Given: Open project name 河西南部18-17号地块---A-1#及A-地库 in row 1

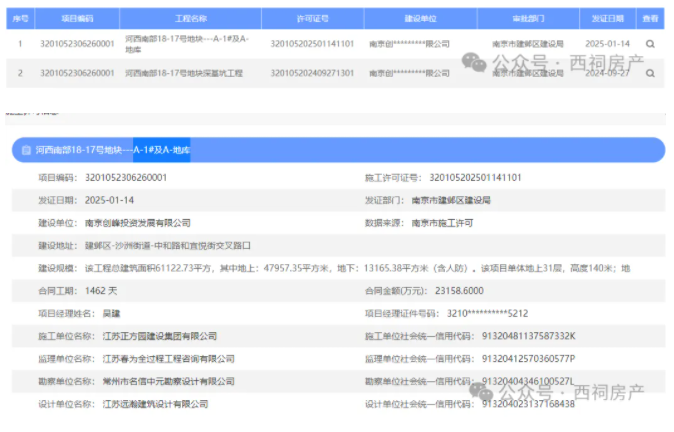Looking at the screenshot, I should (x=187, y=43).
